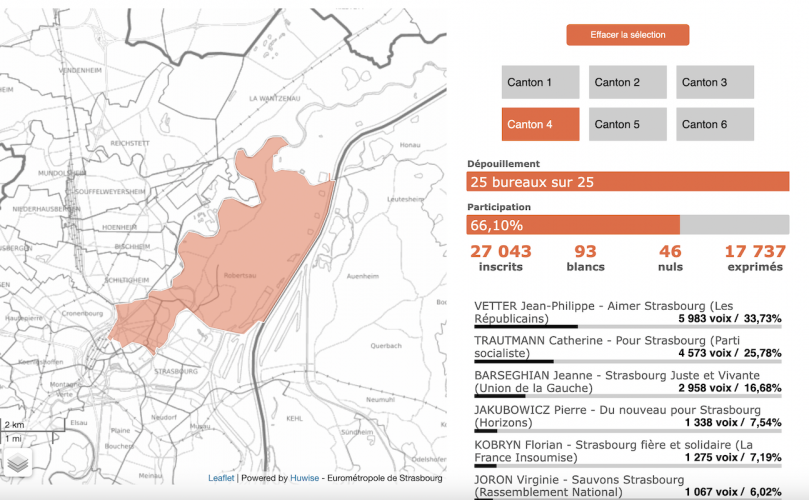Click the Neumühl label on map

(380, 399)
